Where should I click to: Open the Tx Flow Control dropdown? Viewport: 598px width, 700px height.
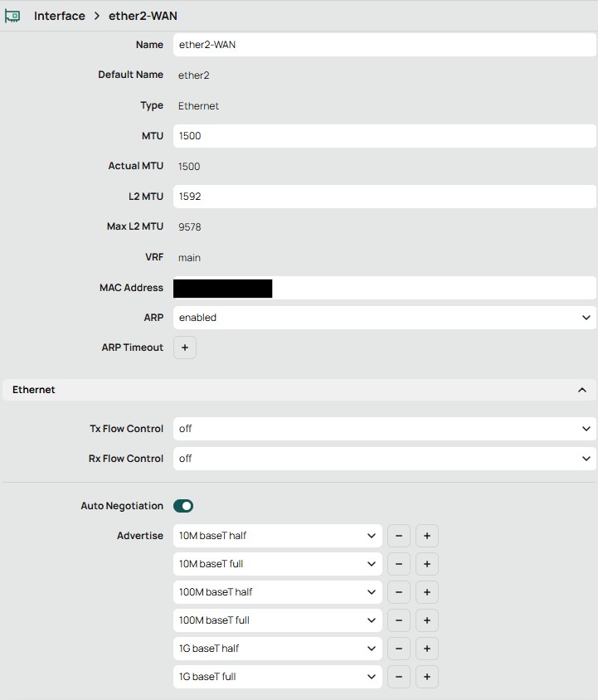[384, 429]
